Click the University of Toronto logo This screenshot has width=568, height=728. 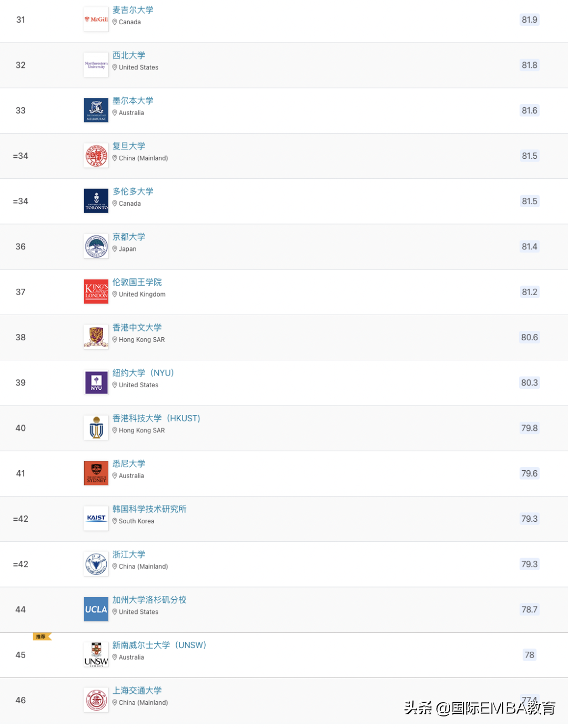(x=96, y=201)
